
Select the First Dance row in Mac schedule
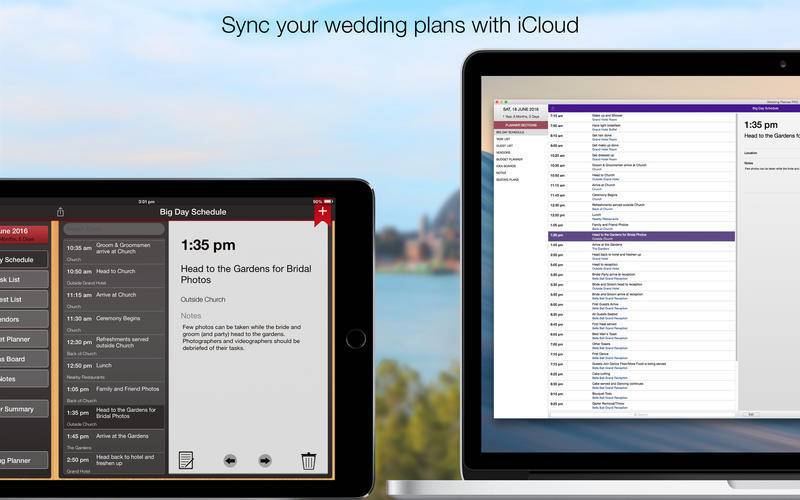coord(642,355)
